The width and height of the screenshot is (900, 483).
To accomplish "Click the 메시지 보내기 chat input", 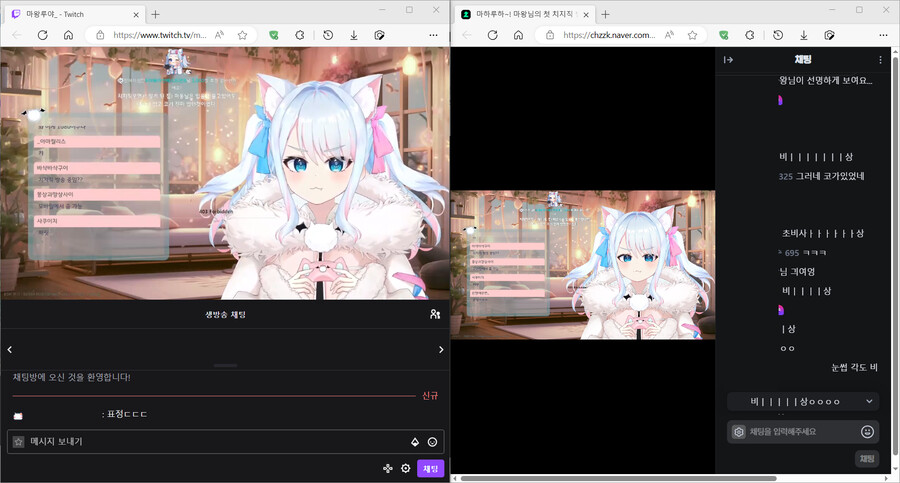I will click(225, 442).
